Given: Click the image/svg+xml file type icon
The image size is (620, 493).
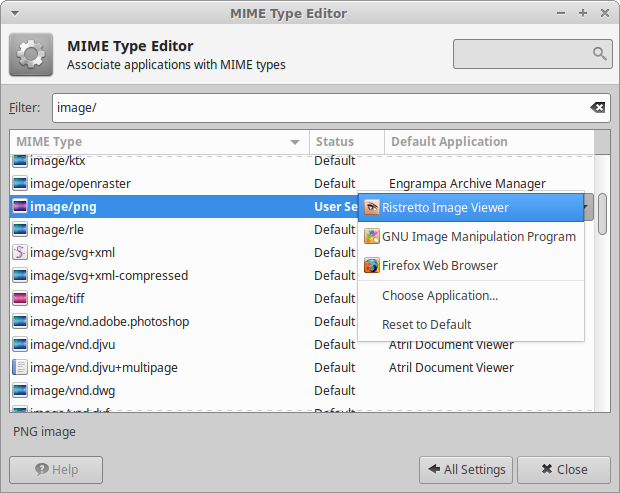Looking at the screenshot, I should coord(20,253).
